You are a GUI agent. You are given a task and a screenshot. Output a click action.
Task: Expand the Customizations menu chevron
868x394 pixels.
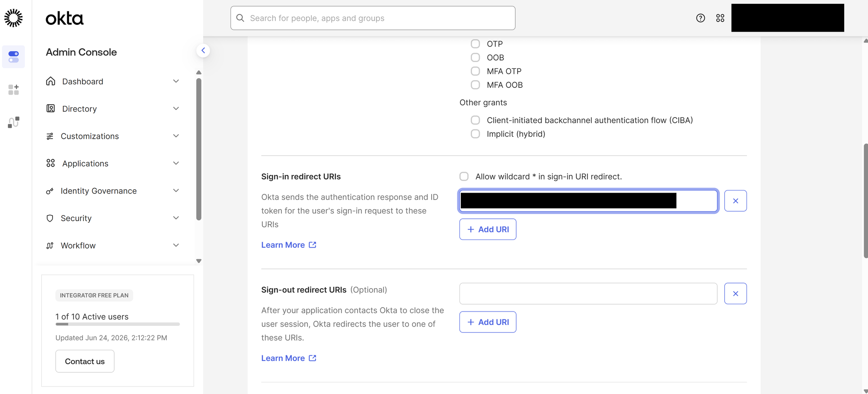tap(176, 136)
